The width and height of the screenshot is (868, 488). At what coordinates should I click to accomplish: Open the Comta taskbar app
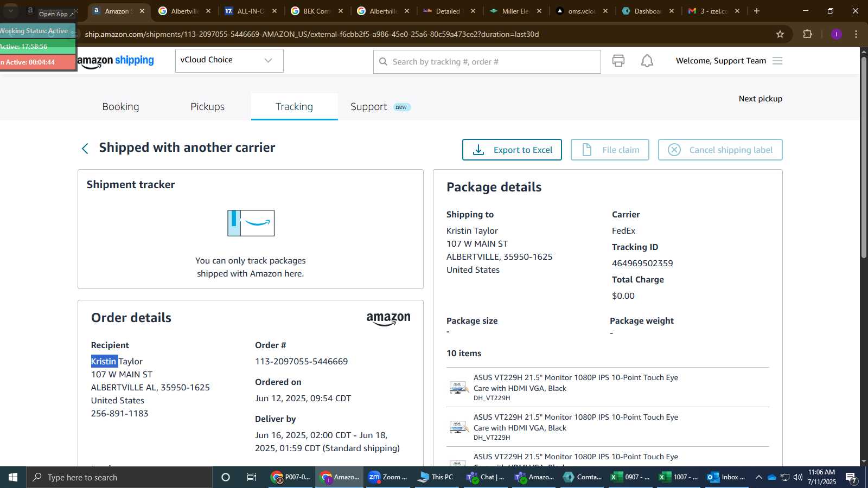coord(583,477)
